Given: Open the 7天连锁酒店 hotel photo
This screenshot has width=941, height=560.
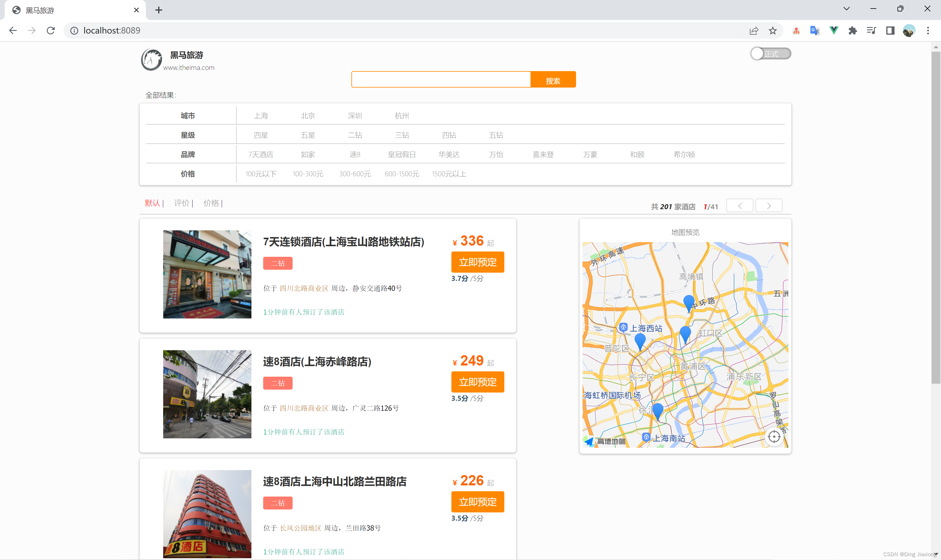Looking at the screenshot, I should click(207, 274).
